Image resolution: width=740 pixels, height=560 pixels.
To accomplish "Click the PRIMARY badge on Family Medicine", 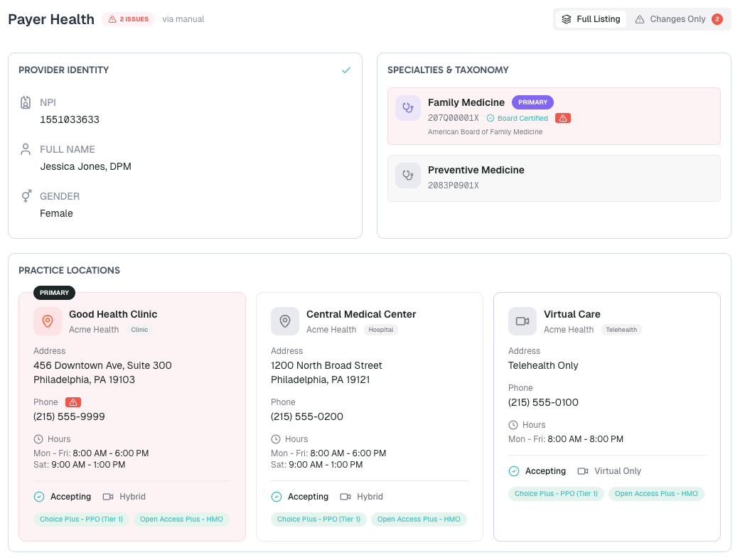I will point(532,102).
